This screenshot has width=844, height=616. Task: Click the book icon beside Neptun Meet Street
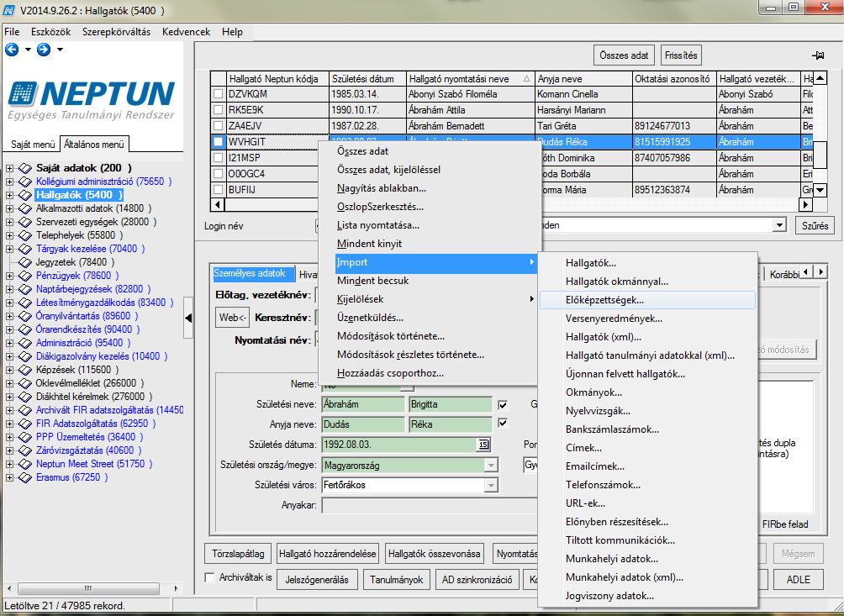pyautogui.click(x=25, y=464)
